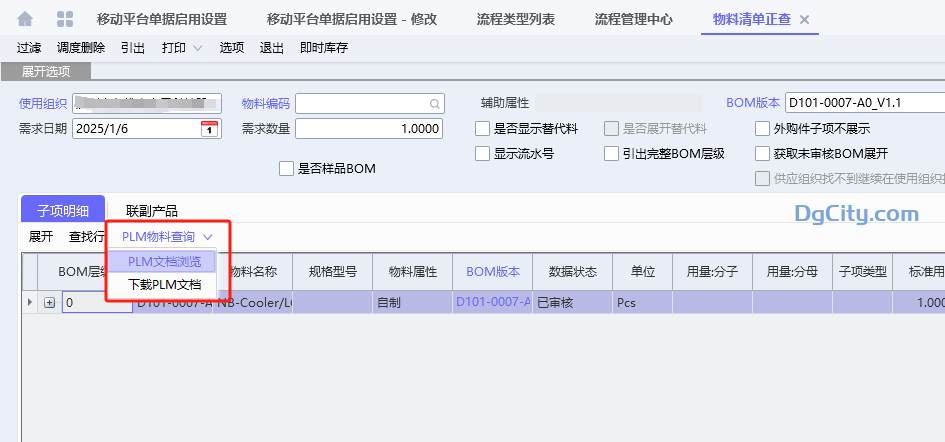The image size is (945, 442).
Task: Click 即时库存 toolbar button
Action: (324, 48)
